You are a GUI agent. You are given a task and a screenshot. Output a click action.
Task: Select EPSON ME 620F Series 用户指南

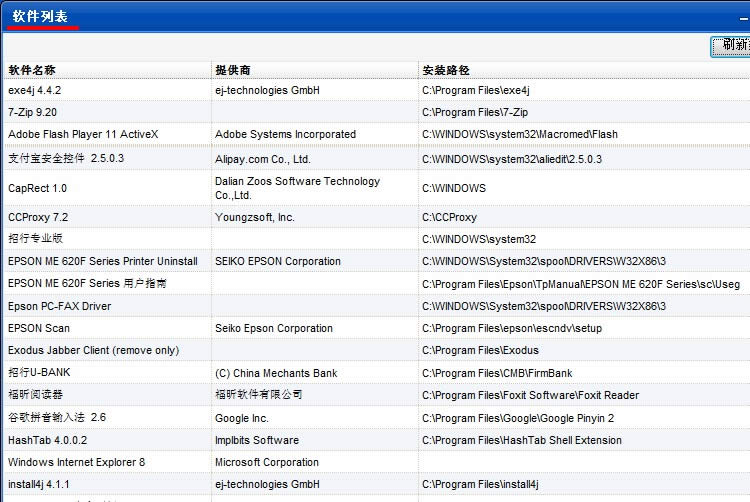(88, 284)
